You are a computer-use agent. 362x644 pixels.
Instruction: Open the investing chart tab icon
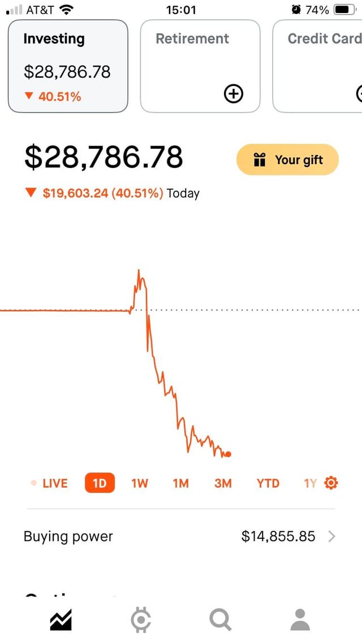tap(61, 620)
